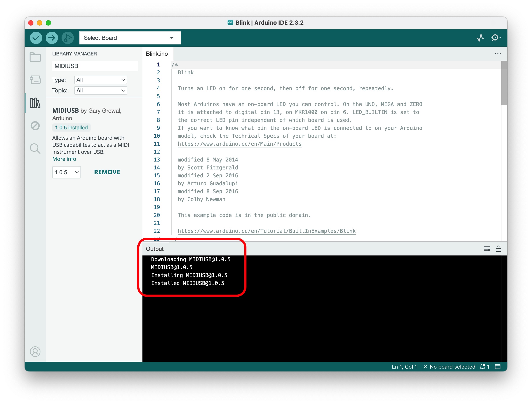Click the MIDIUSB library search field

[x=95, y=66]
